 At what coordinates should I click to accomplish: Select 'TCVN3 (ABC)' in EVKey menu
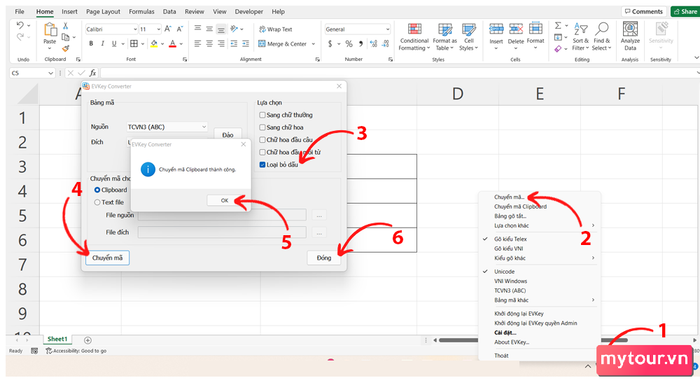click(x=510, y=291)
